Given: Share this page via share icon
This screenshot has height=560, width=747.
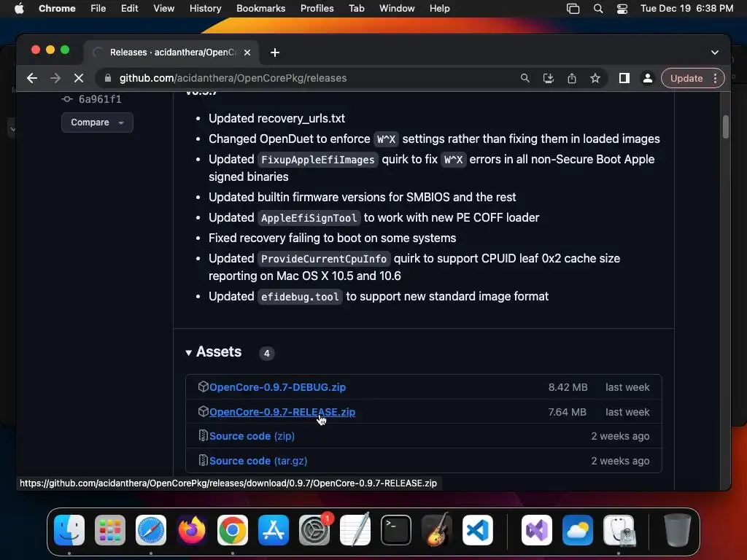Looking at the screenshot, I should (x=572, y=78).
